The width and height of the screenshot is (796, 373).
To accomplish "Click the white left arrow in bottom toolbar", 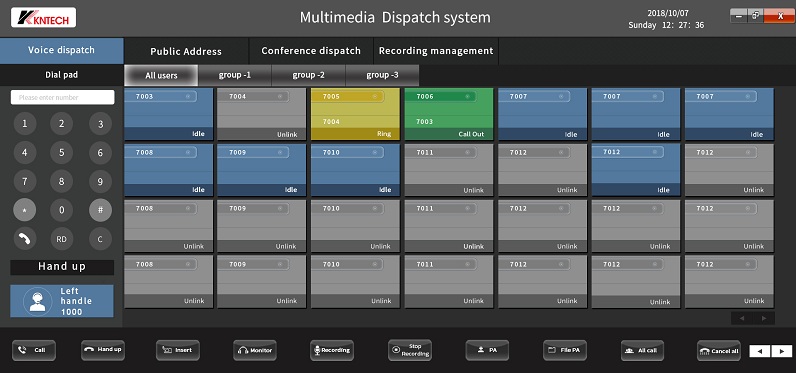I will (759, 351).
